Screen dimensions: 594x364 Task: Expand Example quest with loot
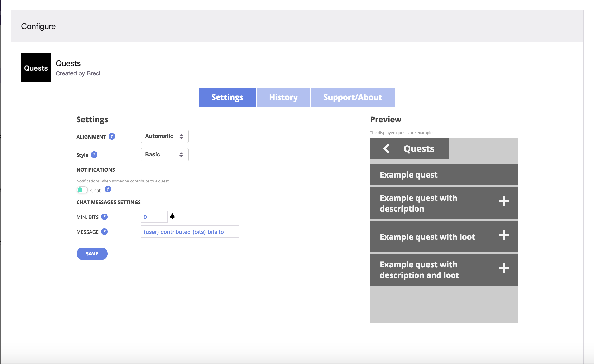click(x=504, y=235)
